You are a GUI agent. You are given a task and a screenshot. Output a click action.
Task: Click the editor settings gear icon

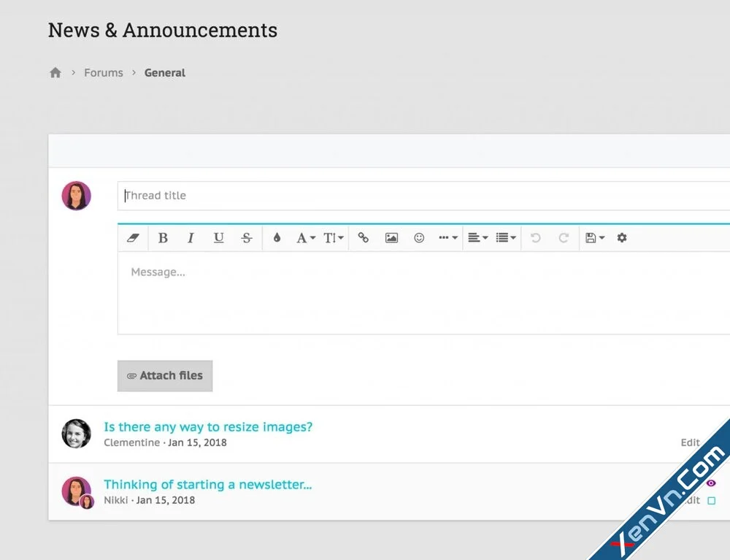622,238
